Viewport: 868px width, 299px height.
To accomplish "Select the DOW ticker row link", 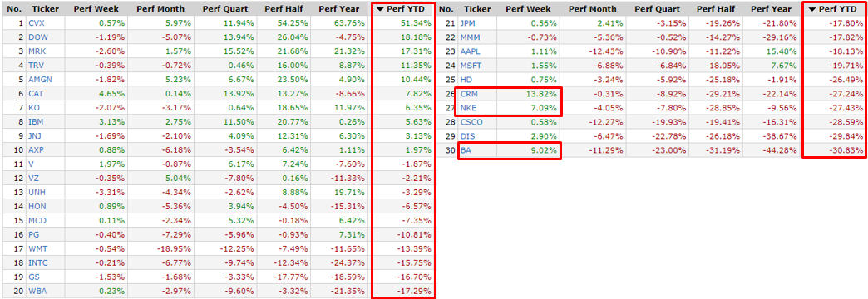I will point(37,37).
